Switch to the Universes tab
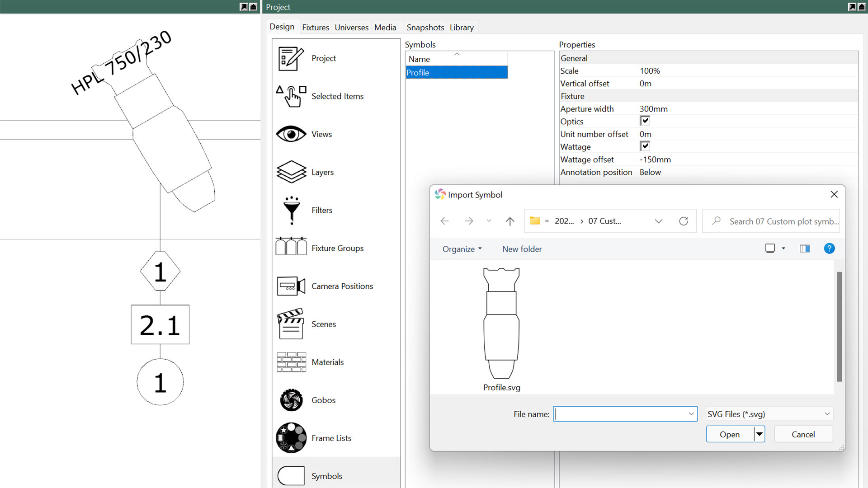This screenshot has height=488, width=868. pyautogui.click(x=352, y=28)
